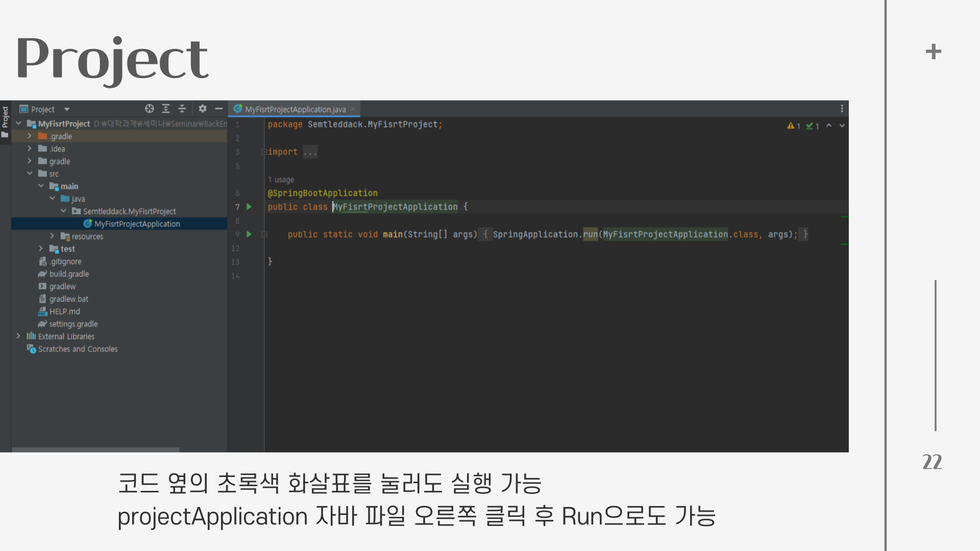Click the Expand All icon in Project panel
The width and height of the screenshot is (980, 551).
click(x=165, y=109)
